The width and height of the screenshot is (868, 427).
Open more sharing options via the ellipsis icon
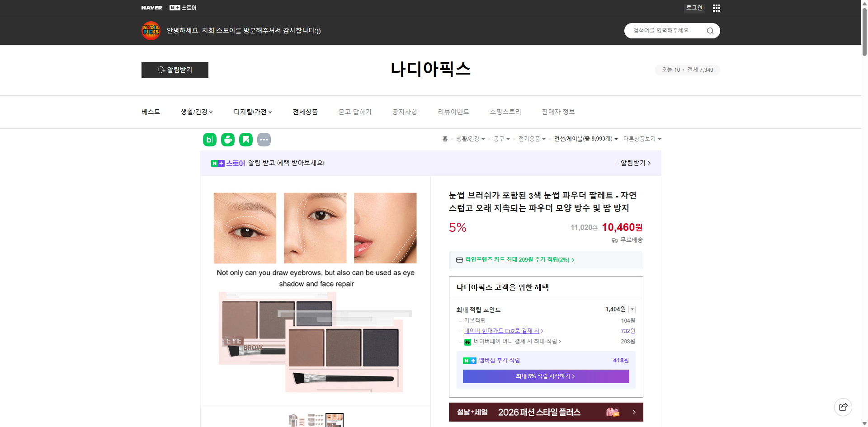pyautogui.click(x=264, y=140)
